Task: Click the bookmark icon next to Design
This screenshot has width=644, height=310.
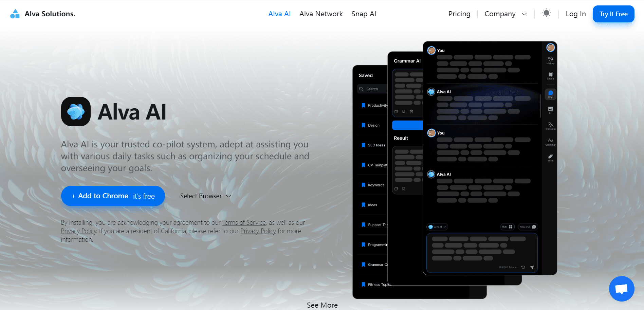Action: click(363, 125)
